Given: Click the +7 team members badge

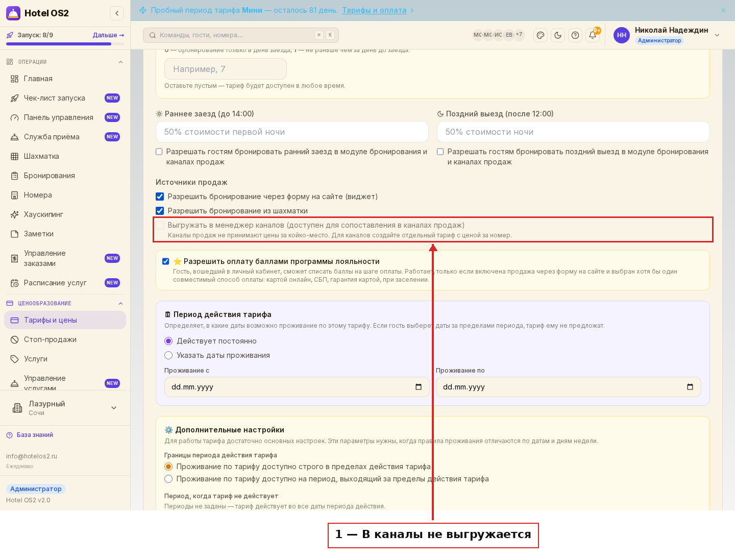Looking at the screenshot, I should (519, 35).
